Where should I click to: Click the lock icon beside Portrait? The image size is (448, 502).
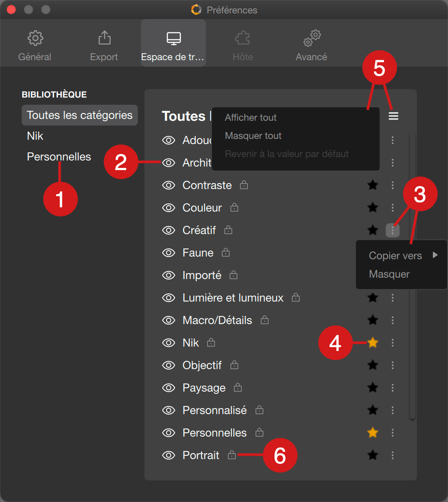coord(232,455)
